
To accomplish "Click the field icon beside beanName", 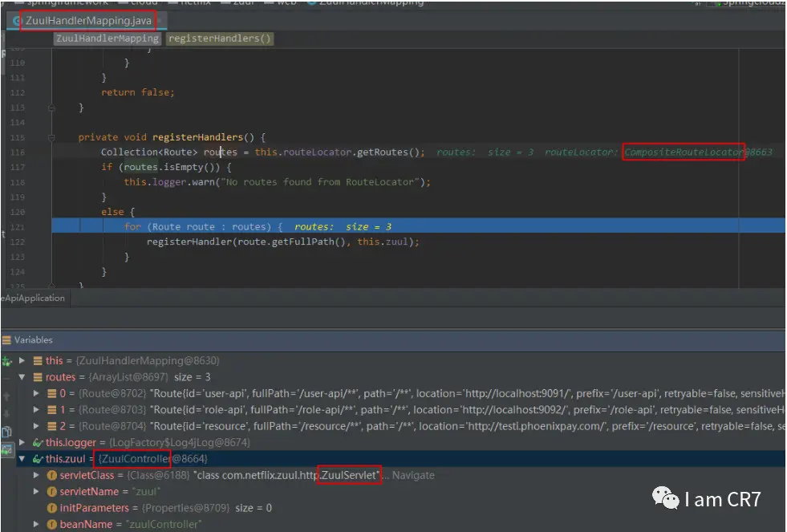I will point(51,525).
